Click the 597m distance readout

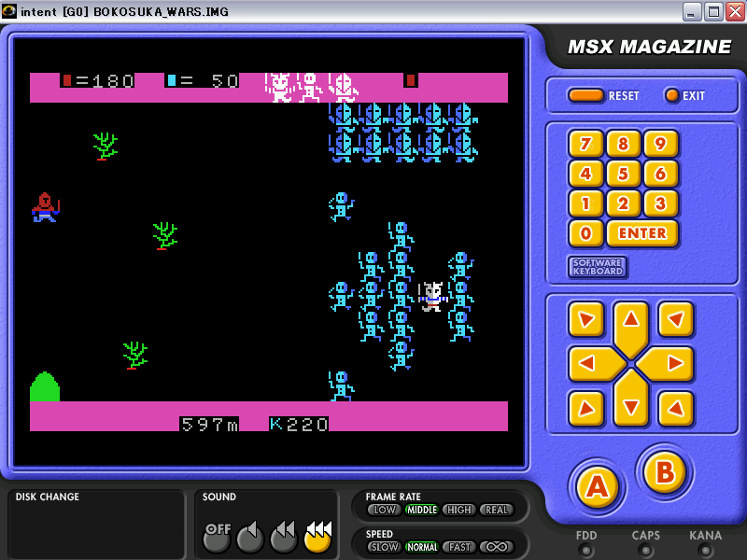(x=209, y=424)
